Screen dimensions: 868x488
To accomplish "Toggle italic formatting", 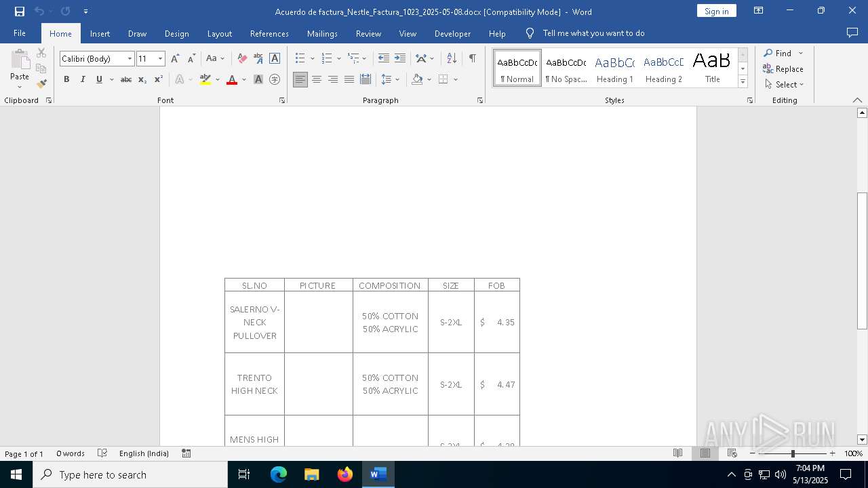I will click(83, 79).
